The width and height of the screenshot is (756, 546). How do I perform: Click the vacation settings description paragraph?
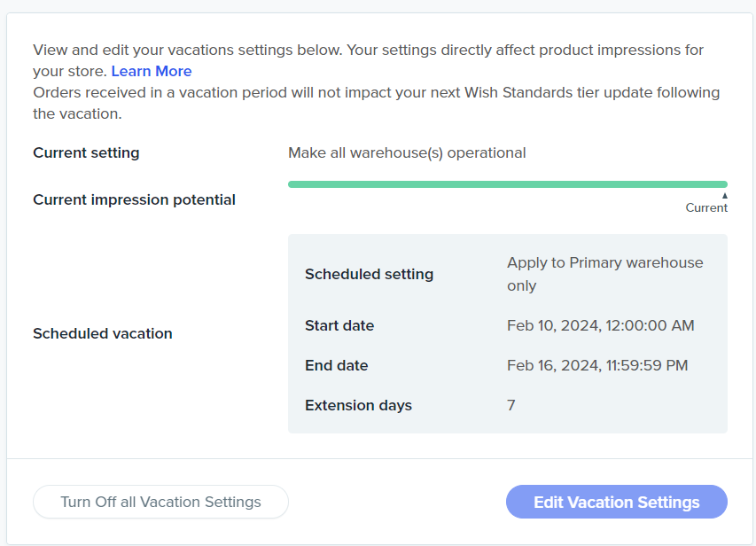click(368, 51)
